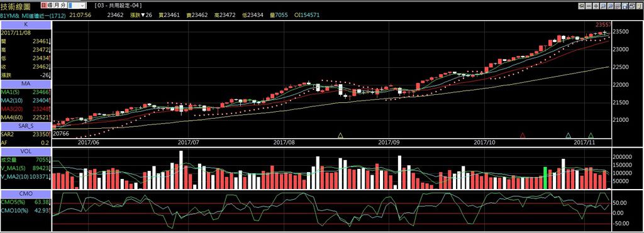
Task: Zoom out the chart with magnifier-minus icon
Action: pos(603,6)
